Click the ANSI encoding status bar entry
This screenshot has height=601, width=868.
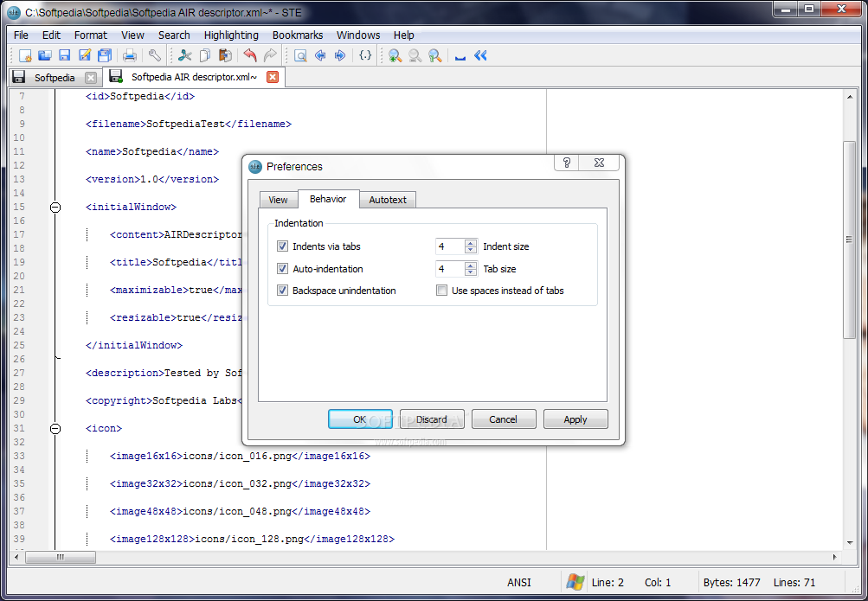click(518, 582)
